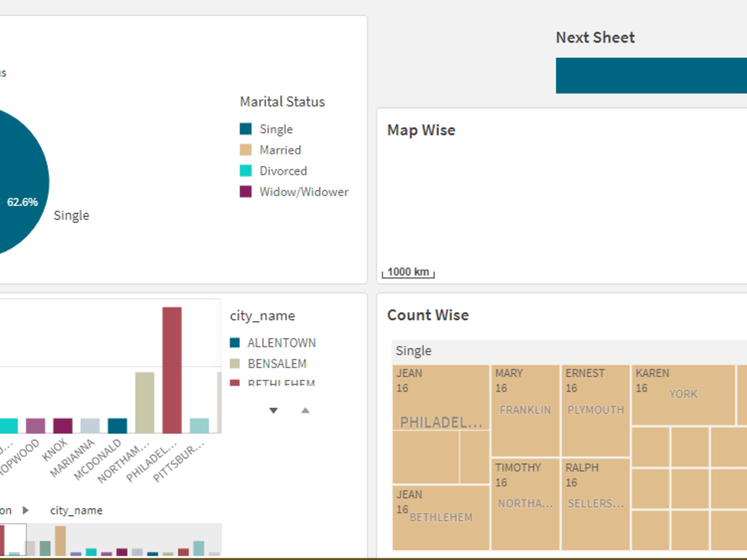Click the 1000 km map scale
The image size is (747, 560).
point(409,273)
